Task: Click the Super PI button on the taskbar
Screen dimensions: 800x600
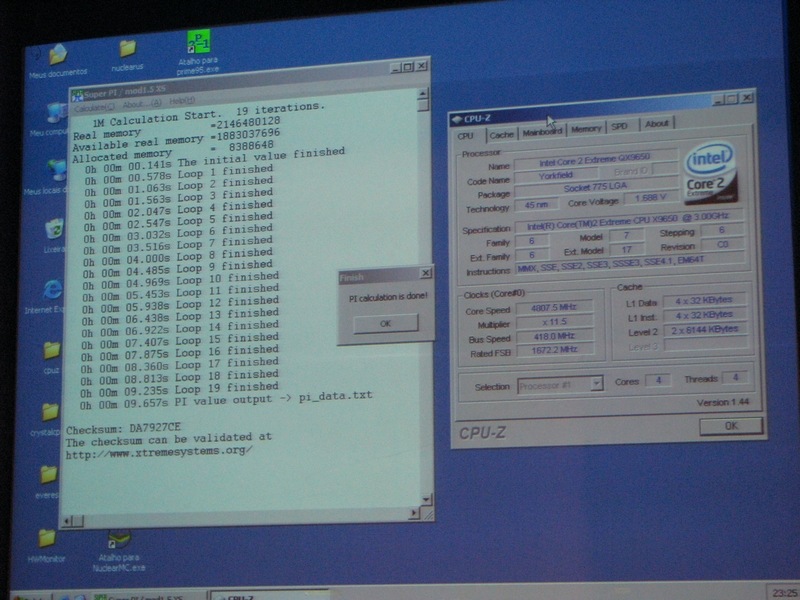Action: [148, 596]
